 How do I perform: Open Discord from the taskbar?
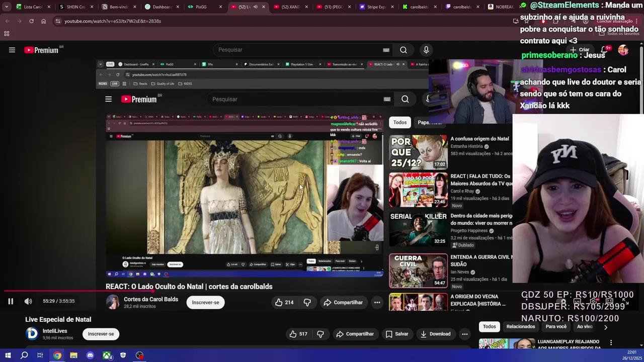[90, 355]
